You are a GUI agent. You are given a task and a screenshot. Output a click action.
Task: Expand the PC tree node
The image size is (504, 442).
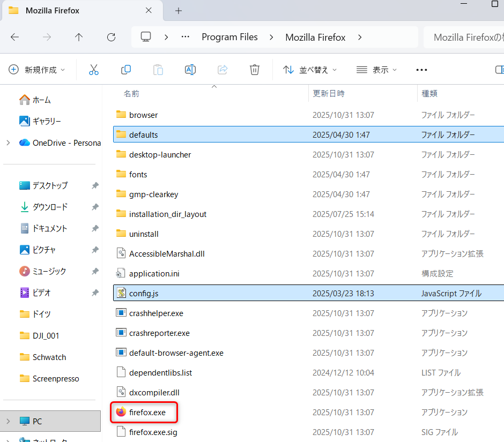[8, 421]
